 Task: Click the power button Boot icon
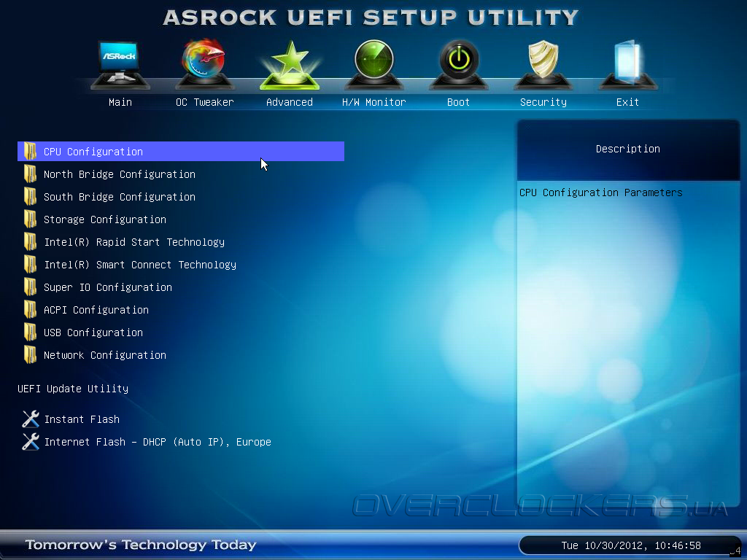[458, 64]
